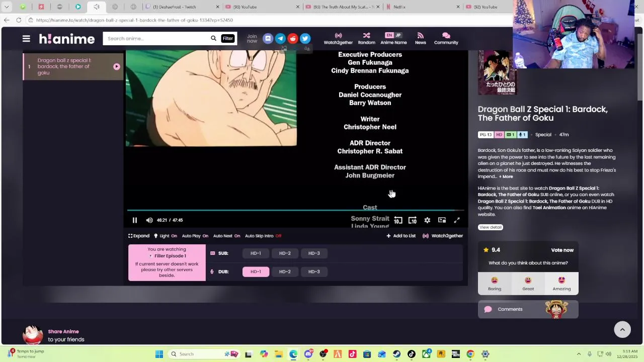Image resolution: width=644 pixels, height=362 pixels.
Task: Open the Dragon Ball Z poster thumbnail
Action: tap(497, 73)
